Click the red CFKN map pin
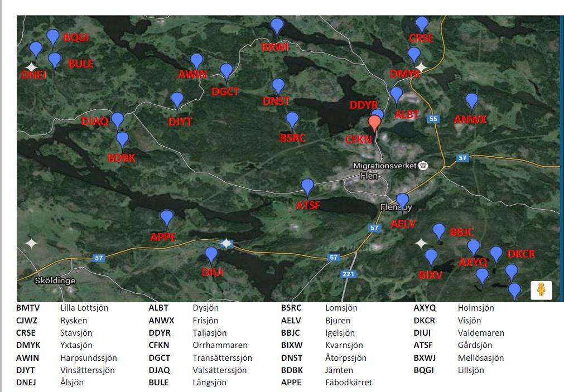This screenshot has height=392, width=564. (375, 123)
